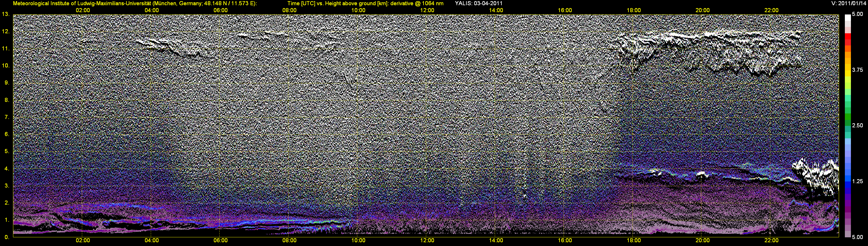Select 22:00 on the top time axis
This screenshot has height=246, width=868.
(771, 10)
